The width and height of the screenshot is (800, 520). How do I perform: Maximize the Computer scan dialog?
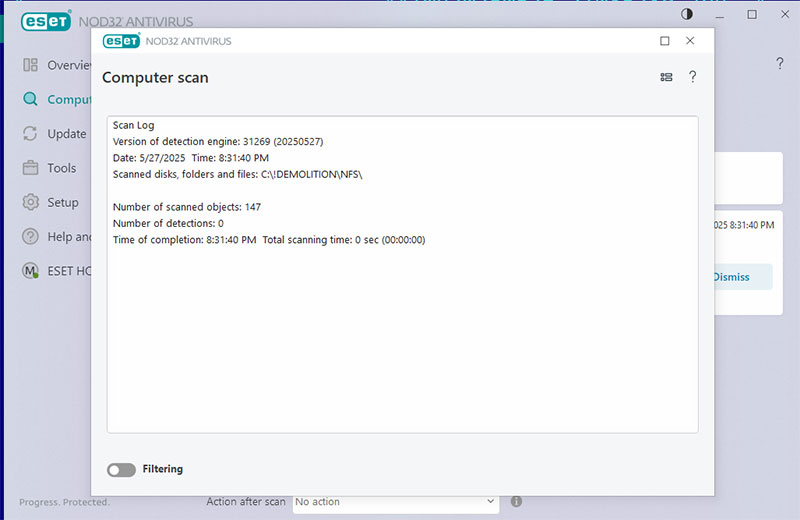coord(665,41)
